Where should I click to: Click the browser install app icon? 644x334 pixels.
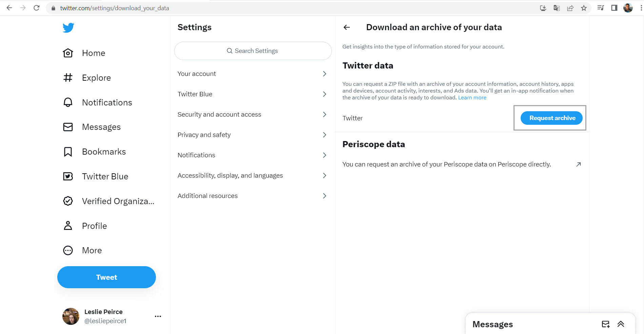[543, 8]
